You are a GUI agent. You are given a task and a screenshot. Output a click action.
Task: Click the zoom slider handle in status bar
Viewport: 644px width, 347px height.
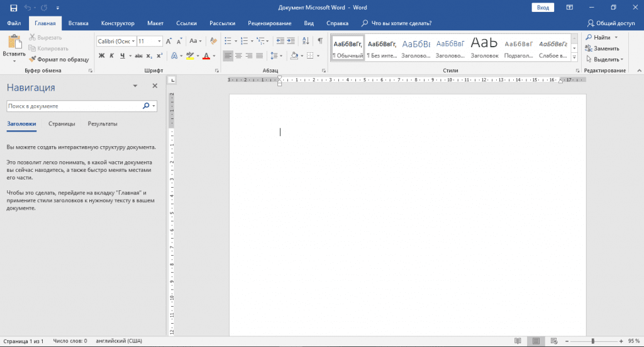[x=592, y=341]
